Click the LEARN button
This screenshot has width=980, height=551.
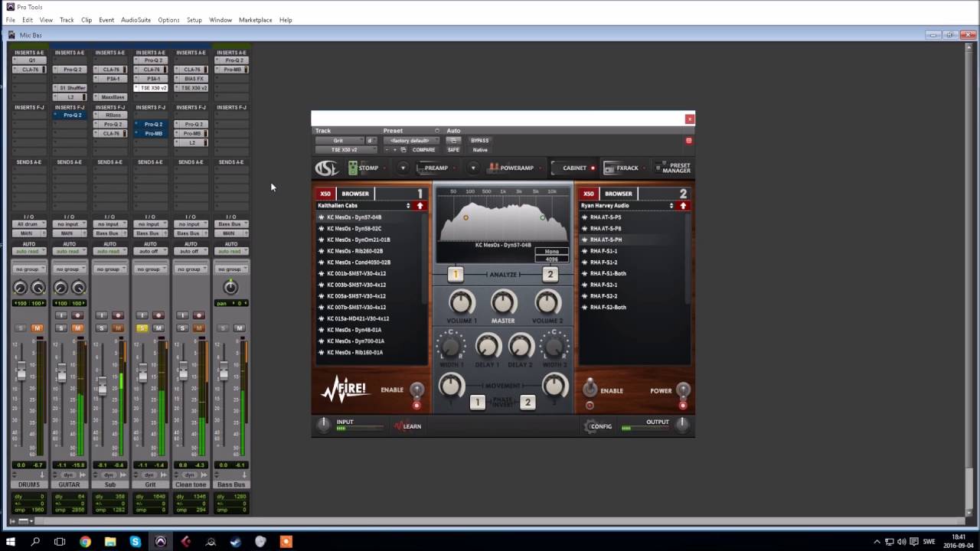(x=407, y=426)
